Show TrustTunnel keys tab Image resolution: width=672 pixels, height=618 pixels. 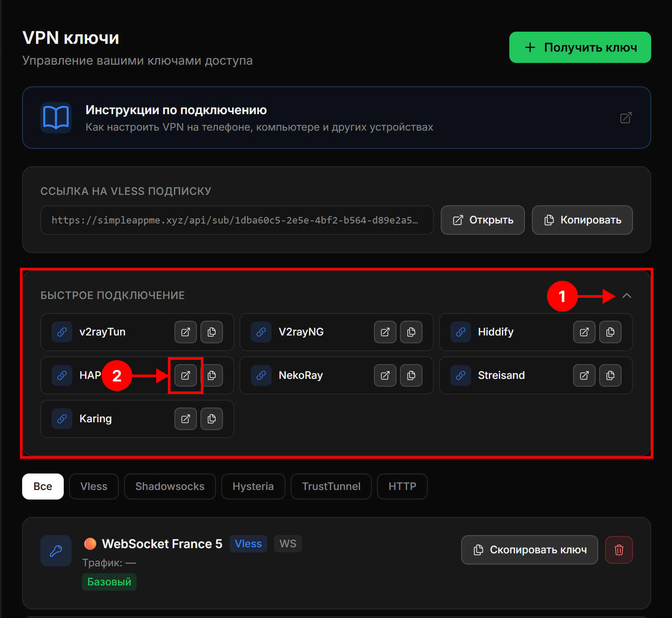(x=331, y=487)
